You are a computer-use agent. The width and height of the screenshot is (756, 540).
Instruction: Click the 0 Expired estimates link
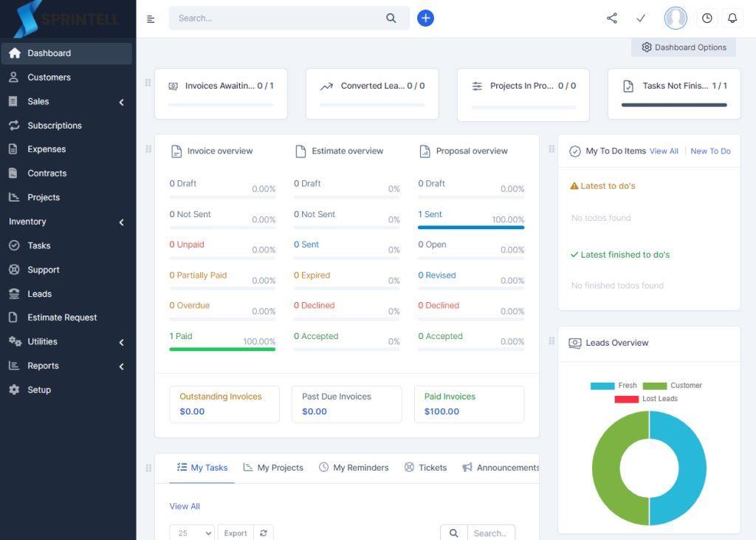coord(312,275)
